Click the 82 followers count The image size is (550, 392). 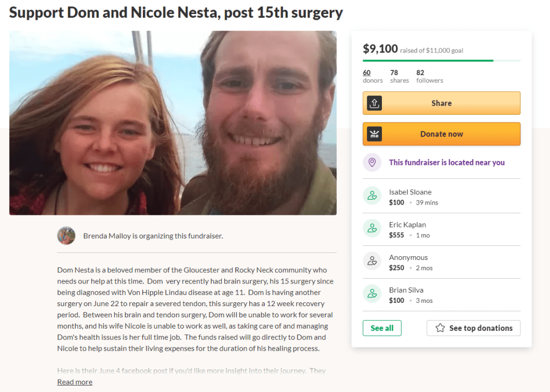pos(429,76)
